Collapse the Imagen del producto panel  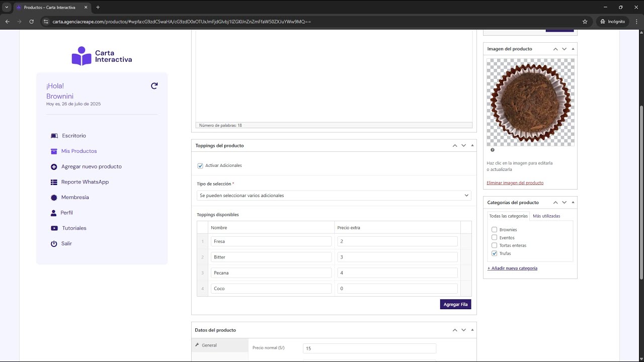[573, 49]
